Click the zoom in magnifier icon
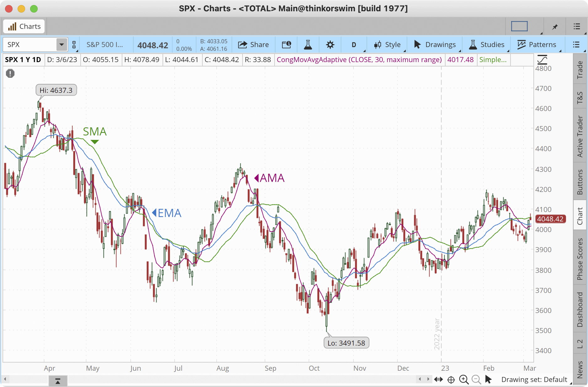The image size is (588, 387). (x=463, y=379)
